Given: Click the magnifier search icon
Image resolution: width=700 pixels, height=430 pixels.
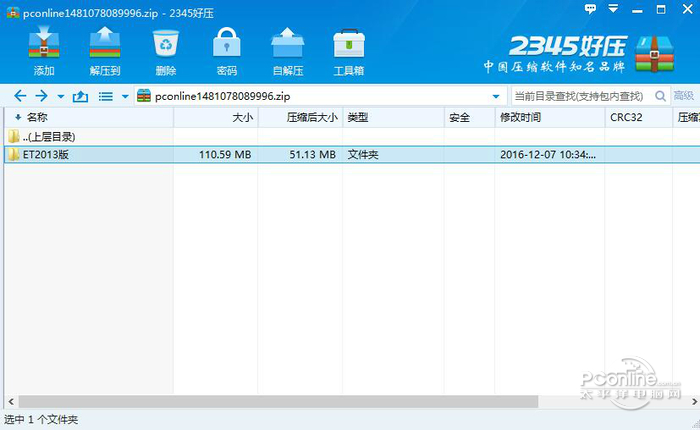Looking at the screenshot, I should click(x=660, y=96).
